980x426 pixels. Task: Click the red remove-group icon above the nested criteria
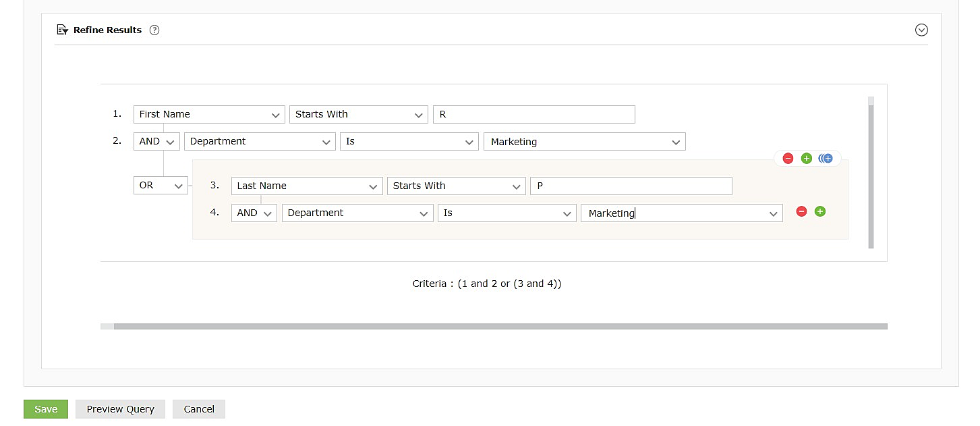788,159
